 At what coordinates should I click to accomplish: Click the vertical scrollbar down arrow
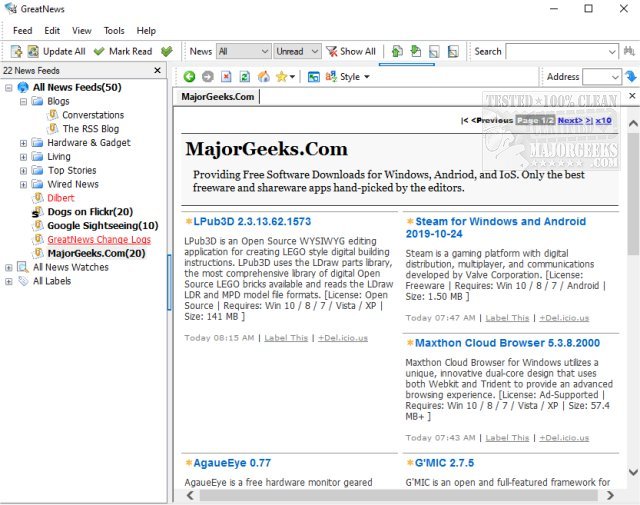click(x=633, y=473)
